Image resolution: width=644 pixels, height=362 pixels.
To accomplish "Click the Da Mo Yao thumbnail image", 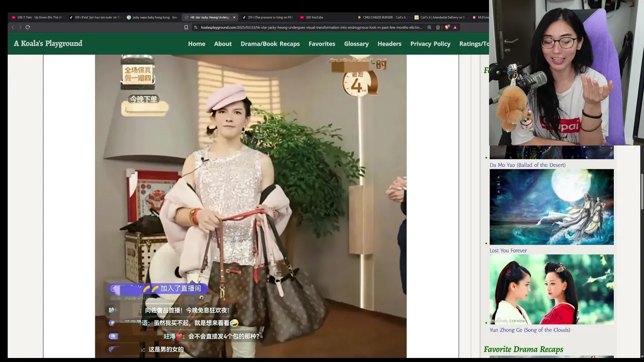I will pyautogui.click(x=551, y=152).
